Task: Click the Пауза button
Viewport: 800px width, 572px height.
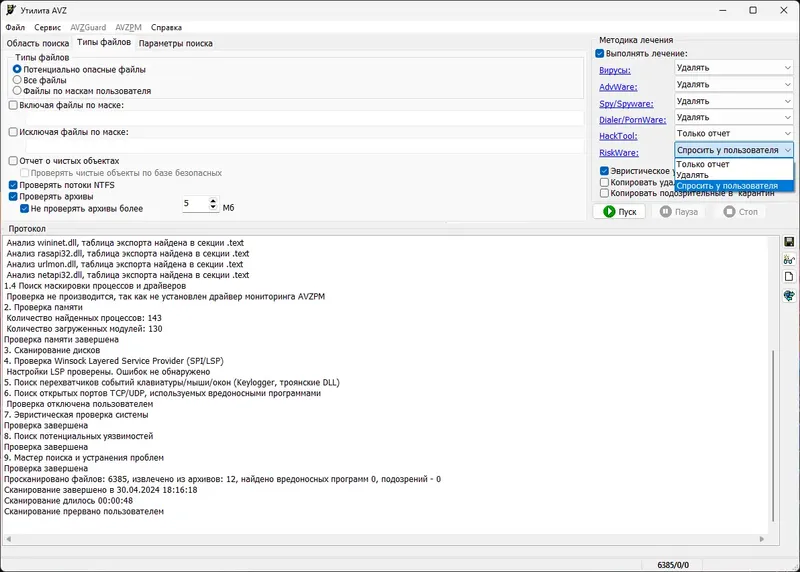Action: [x=679, y=211]
